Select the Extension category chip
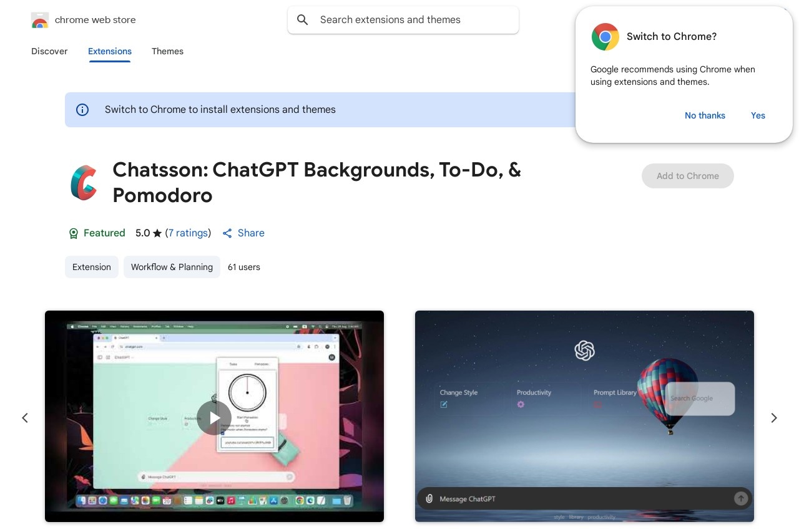Screen dimensions: 799x532 (x=92, y=267)
